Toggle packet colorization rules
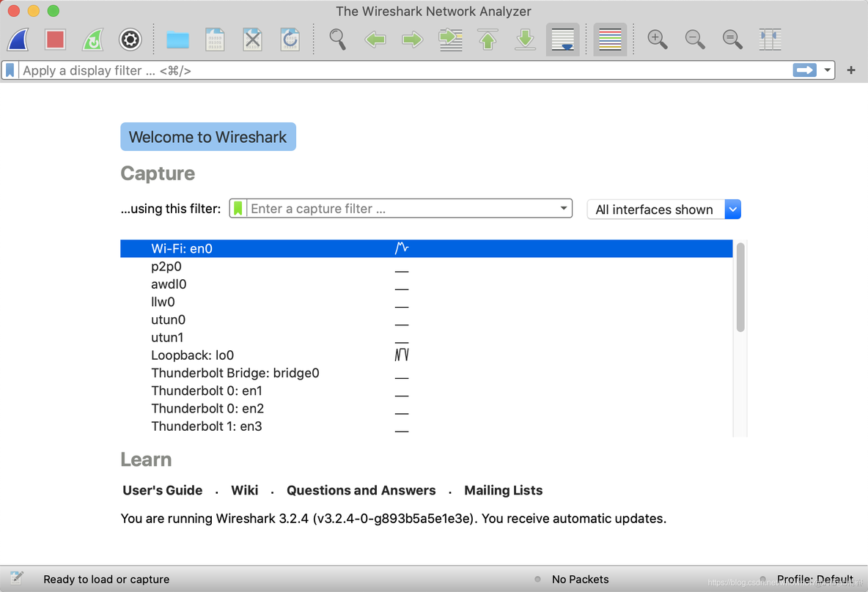 pos(610,40)
